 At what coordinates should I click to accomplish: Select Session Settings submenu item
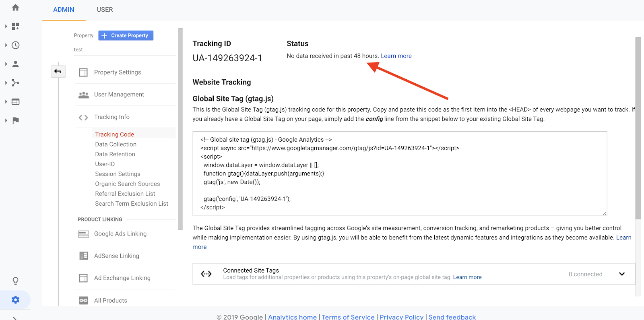(118, 174)
